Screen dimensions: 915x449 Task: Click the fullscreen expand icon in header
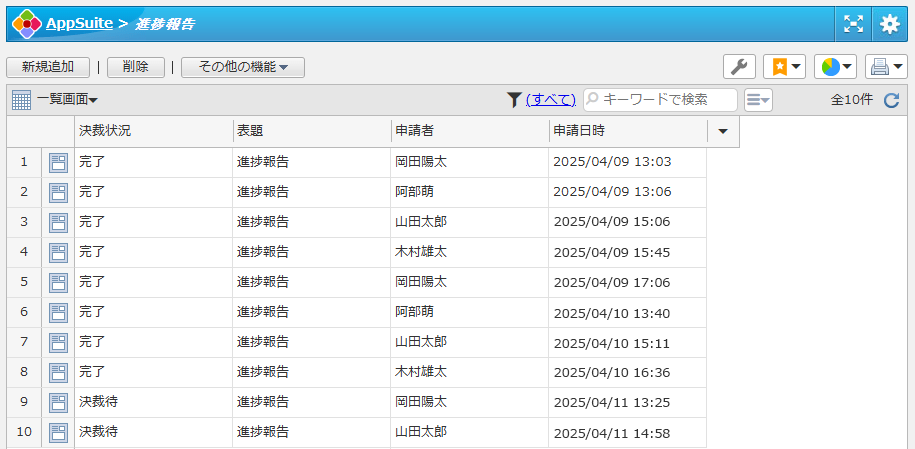point(853,24)
